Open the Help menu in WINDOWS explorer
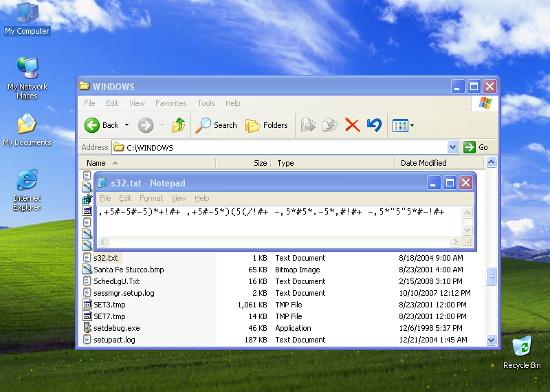550x392 pixels. click(232, 103)
